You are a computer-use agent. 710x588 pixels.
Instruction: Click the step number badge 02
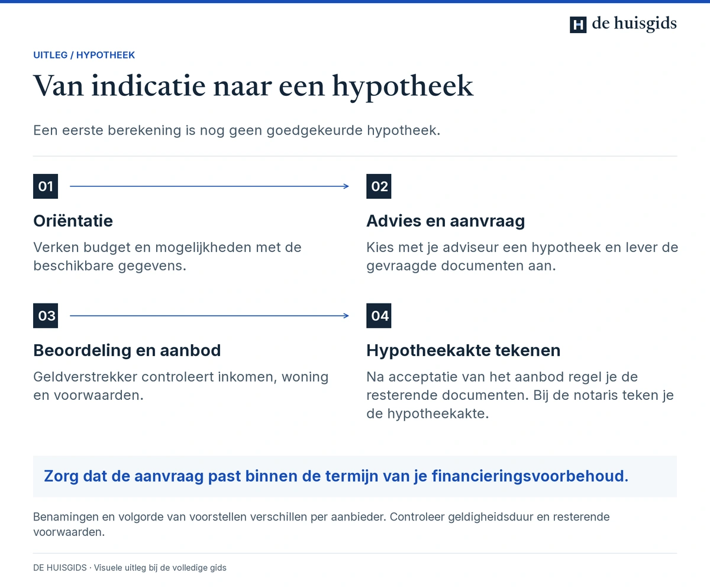pos(379,186)
